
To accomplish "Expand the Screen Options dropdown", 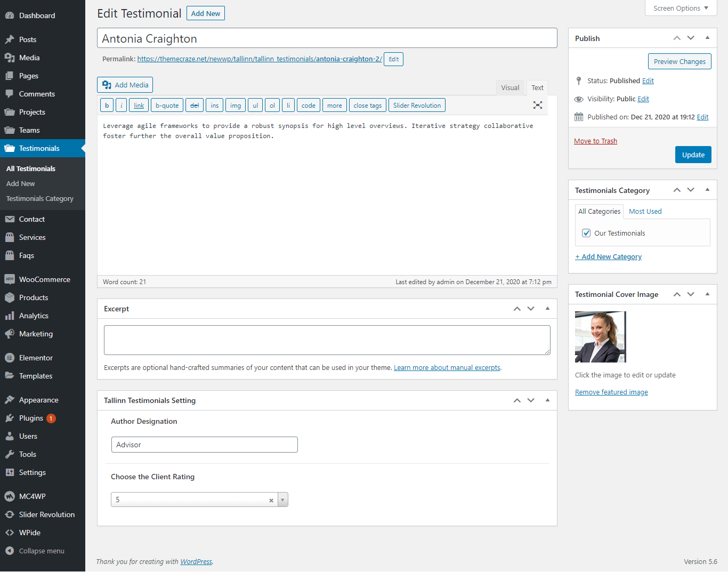I will pyautogui.click(x=681, y=8).
